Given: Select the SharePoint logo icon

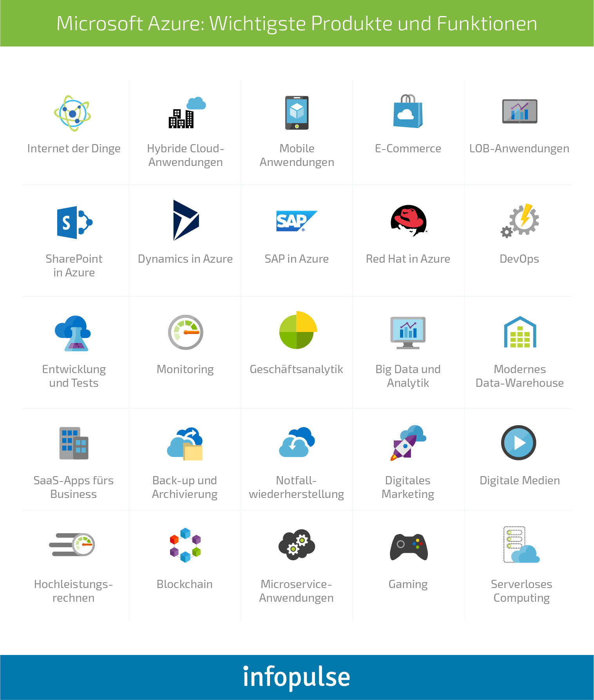Looking at the screenshot, I should 75,222.
